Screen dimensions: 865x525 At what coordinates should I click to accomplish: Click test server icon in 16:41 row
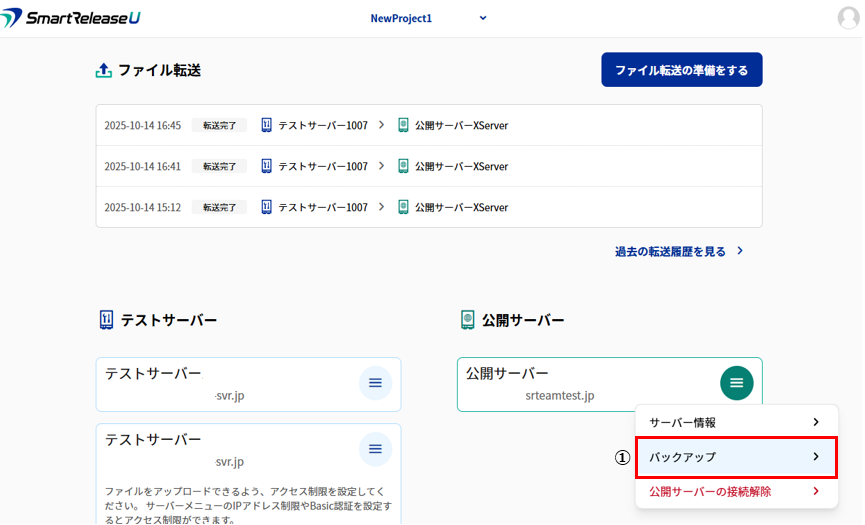pyautogui.click(x=267, y=166)
